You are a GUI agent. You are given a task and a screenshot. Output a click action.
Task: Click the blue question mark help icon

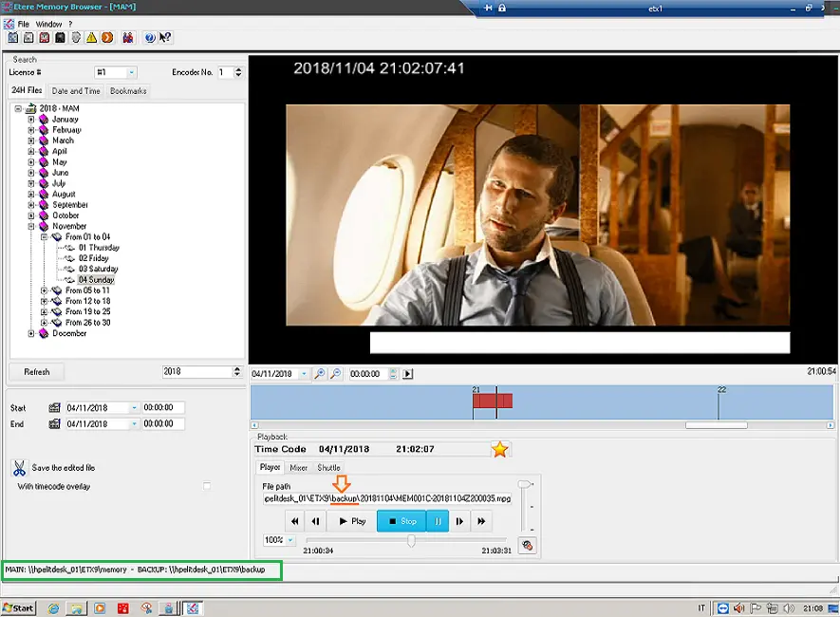click(x=150, y=38)
